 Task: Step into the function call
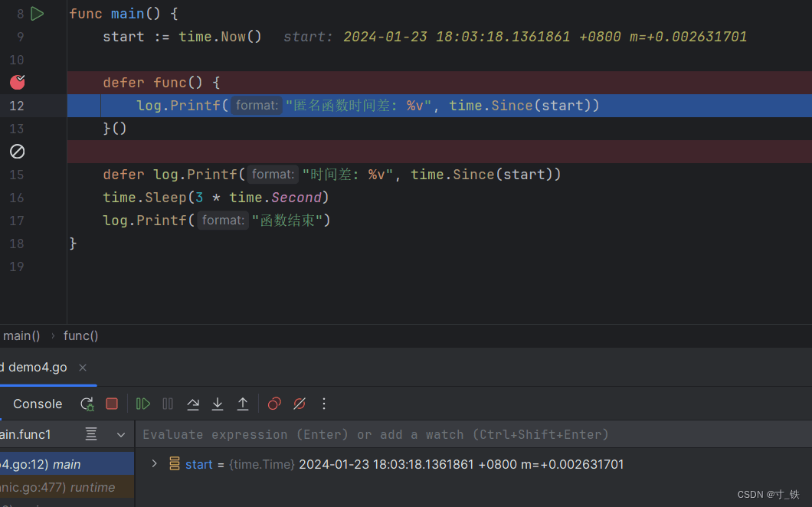coord(218,404)
